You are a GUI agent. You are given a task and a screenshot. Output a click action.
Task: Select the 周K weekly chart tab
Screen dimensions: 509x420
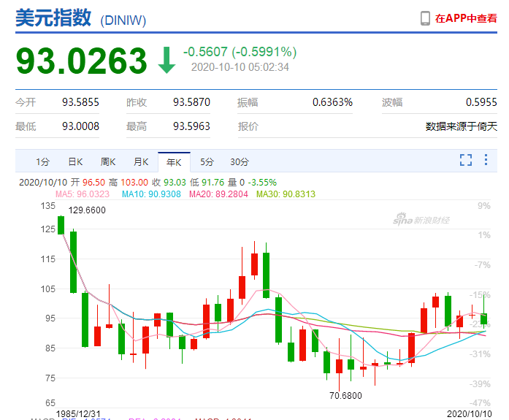coord(108,162)
